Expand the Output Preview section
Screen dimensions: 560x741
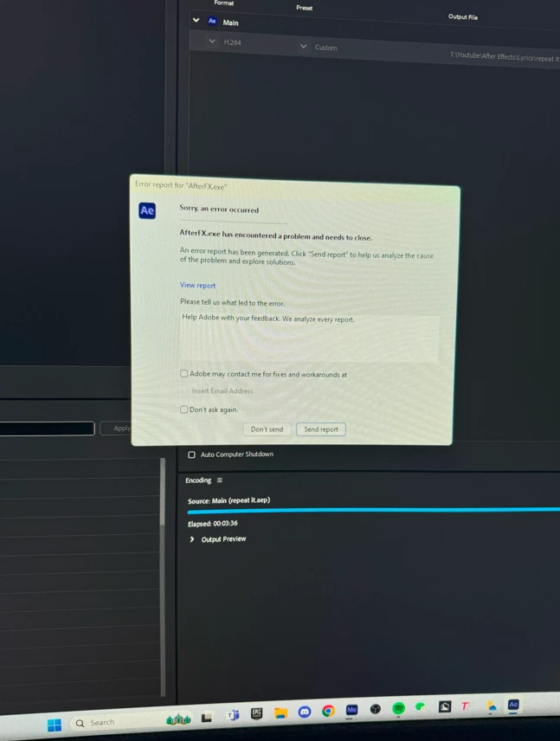pos(192,539)
